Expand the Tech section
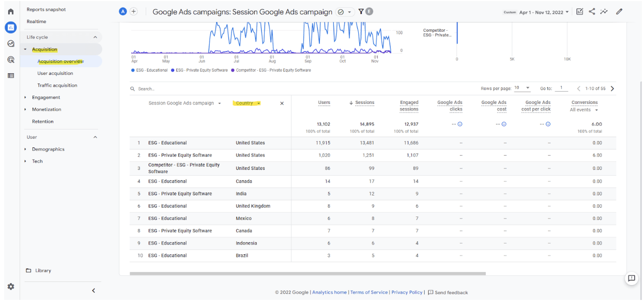 26,161
